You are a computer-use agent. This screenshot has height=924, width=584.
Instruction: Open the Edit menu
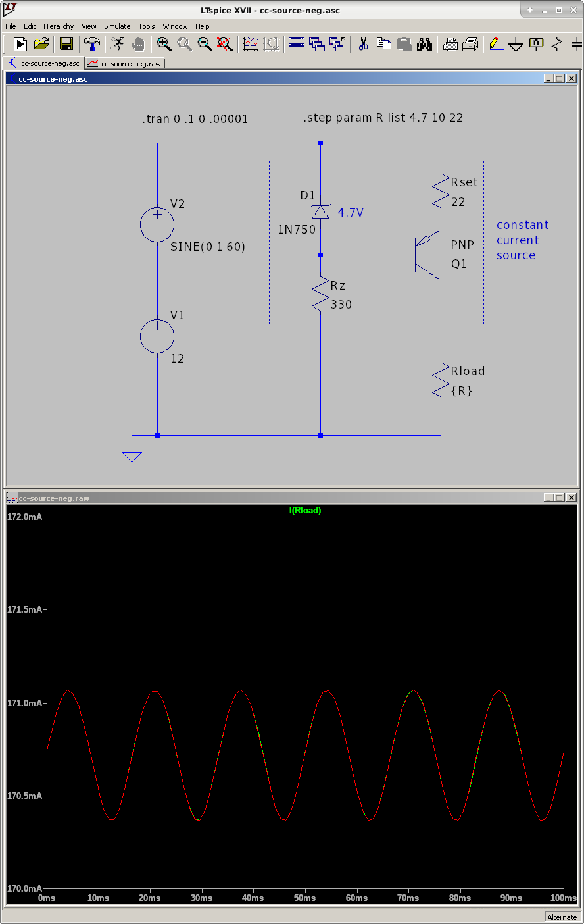tap(30, 26)
